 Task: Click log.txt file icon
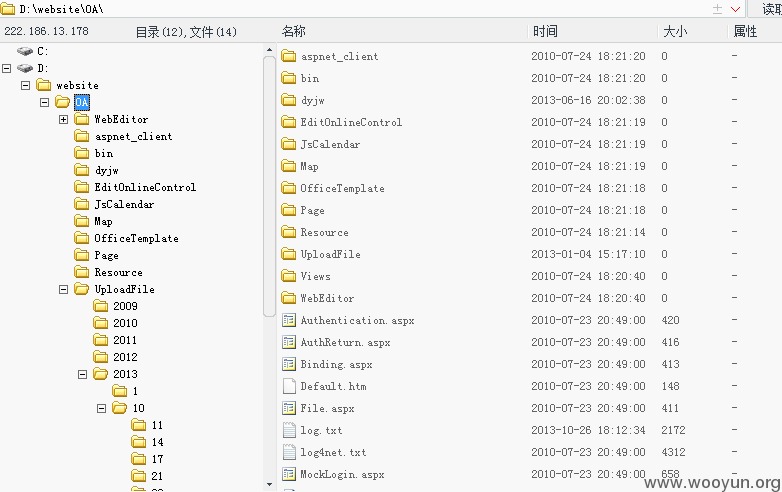click(289, 430)
